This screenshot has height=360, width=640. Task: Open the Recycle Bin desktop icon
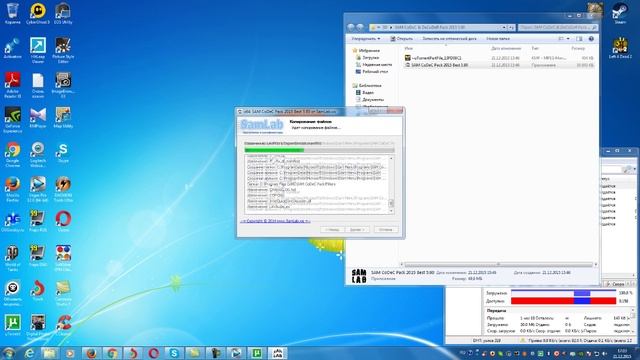coord(13,13)
